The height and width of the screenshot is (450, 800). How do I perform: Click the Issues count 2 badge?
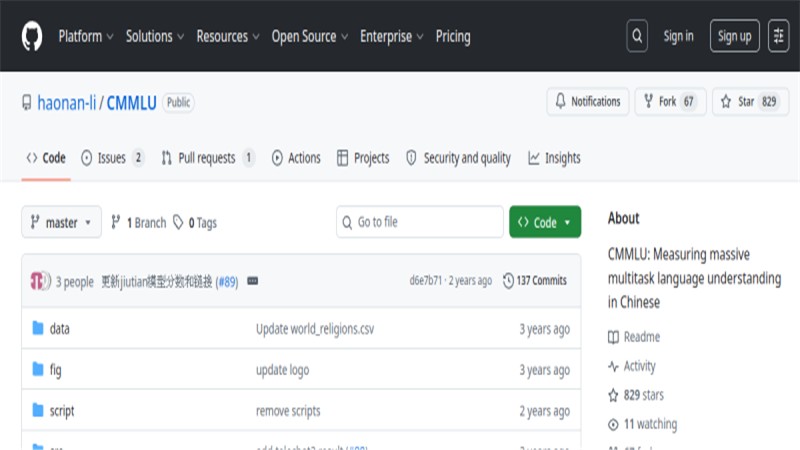point(138,158)
